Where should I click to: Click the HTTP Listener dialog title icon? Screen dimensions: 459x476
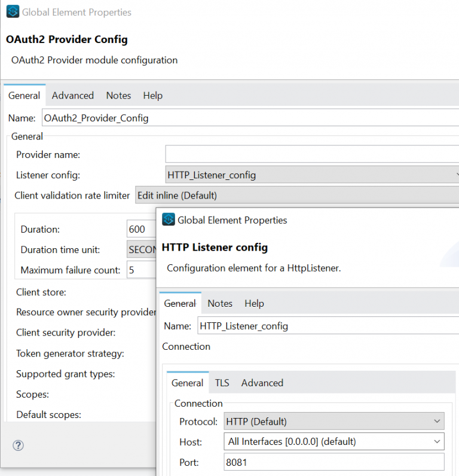point(169,220)
